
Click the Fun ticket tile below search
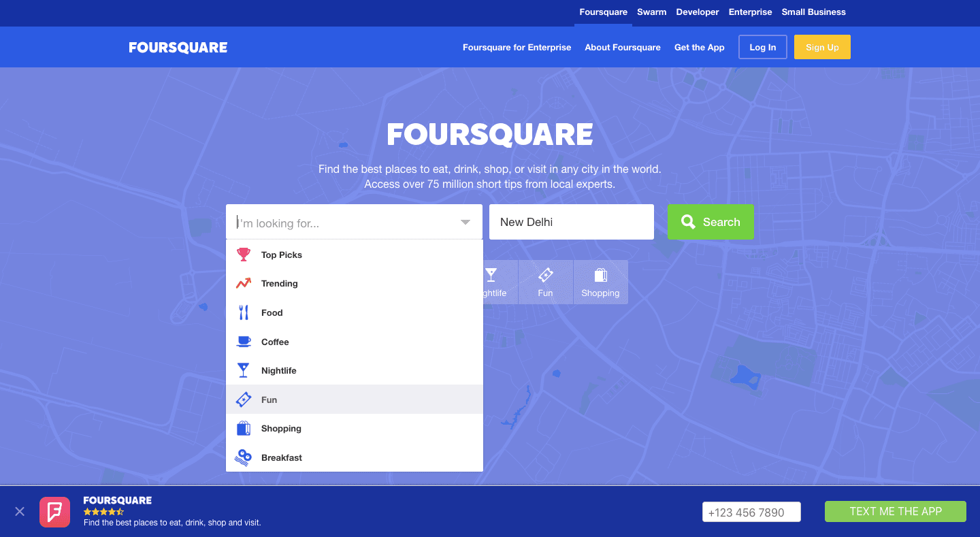point(545,282)
